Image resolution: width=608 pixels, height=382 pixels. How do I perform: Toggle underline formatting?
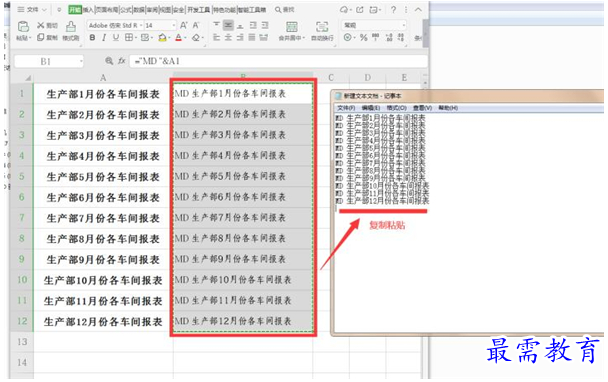click(116, 38)
